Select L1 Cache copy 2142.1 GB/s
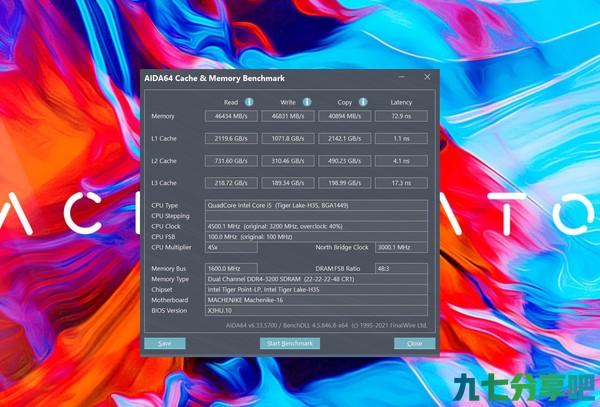Screen dimensions: 600x407 345,138
